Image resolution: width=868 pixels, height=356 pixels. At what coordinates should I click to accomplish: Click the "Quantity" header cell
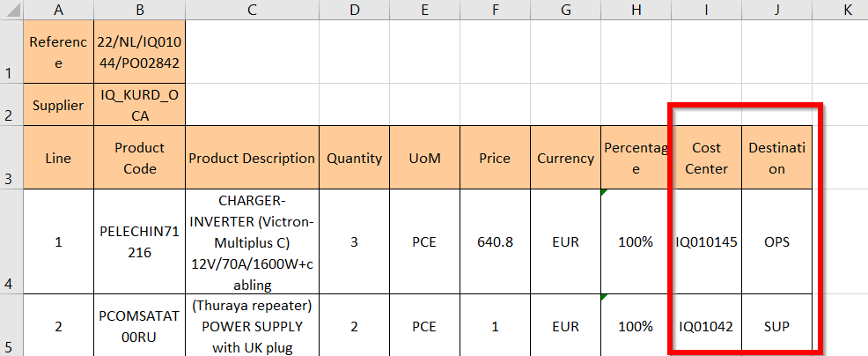coord(354,158)
